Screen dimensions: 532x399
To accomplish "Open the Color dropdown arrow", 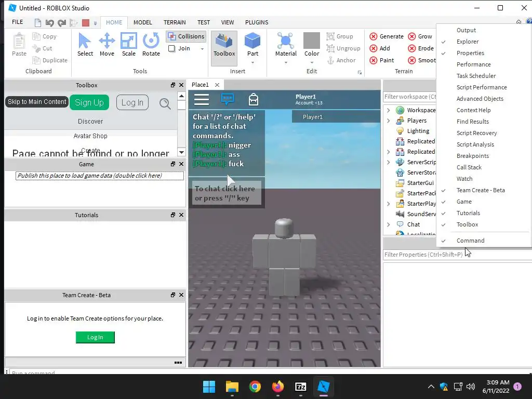I will click(x=312, y=62).
